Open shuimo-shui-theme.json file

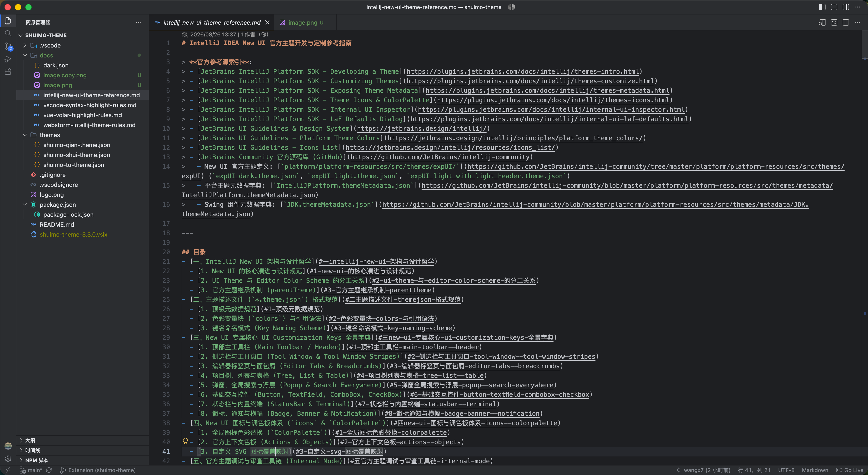(82, 155)
